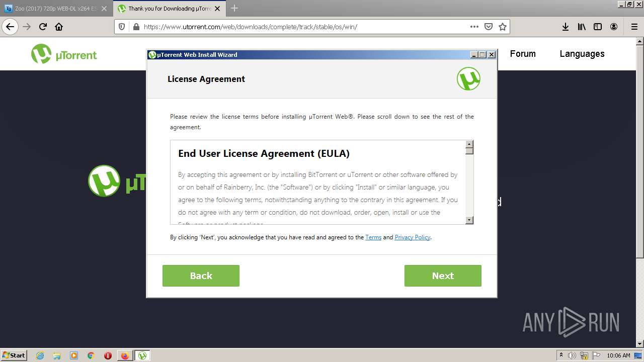Click the tracking protection shield icon
This screenshot has width=644, height=362.
coord(123,27)
